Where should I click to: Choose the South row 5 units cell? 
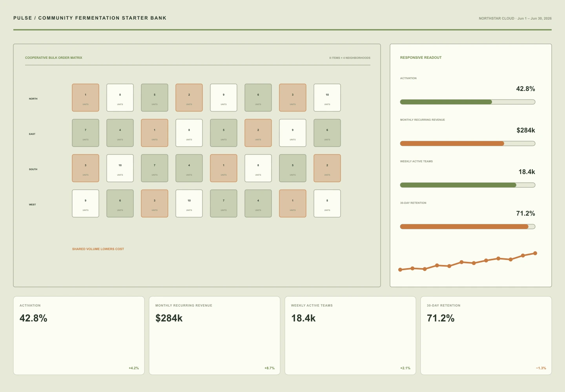[293, 168]
